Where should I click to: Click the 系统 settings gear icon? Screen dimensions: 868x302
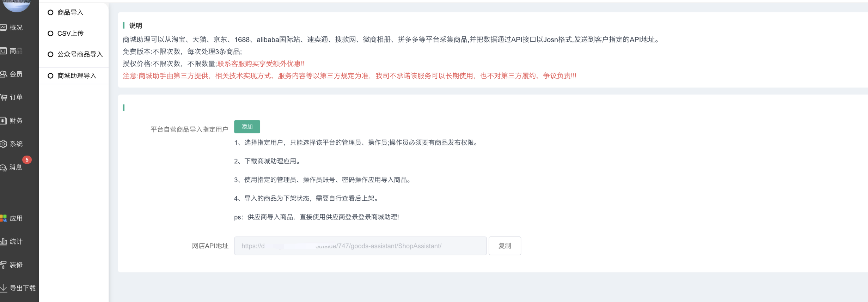coord(4,144)
